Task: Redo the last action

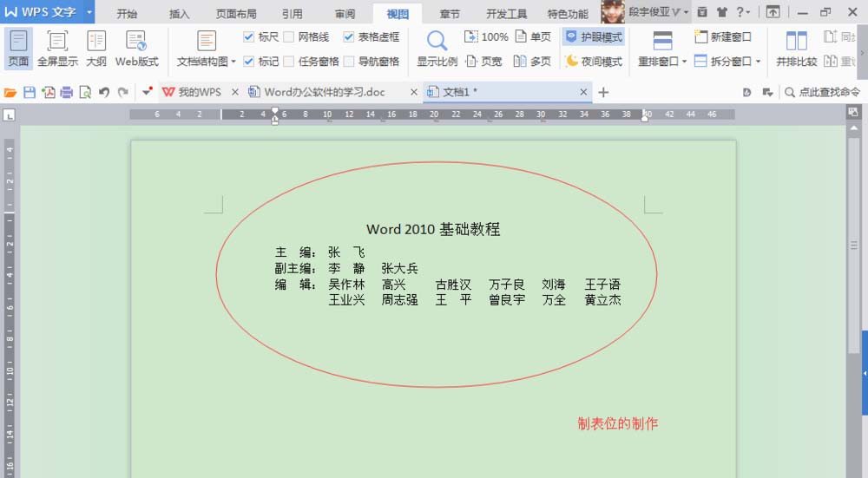Action: pos(123,93)
